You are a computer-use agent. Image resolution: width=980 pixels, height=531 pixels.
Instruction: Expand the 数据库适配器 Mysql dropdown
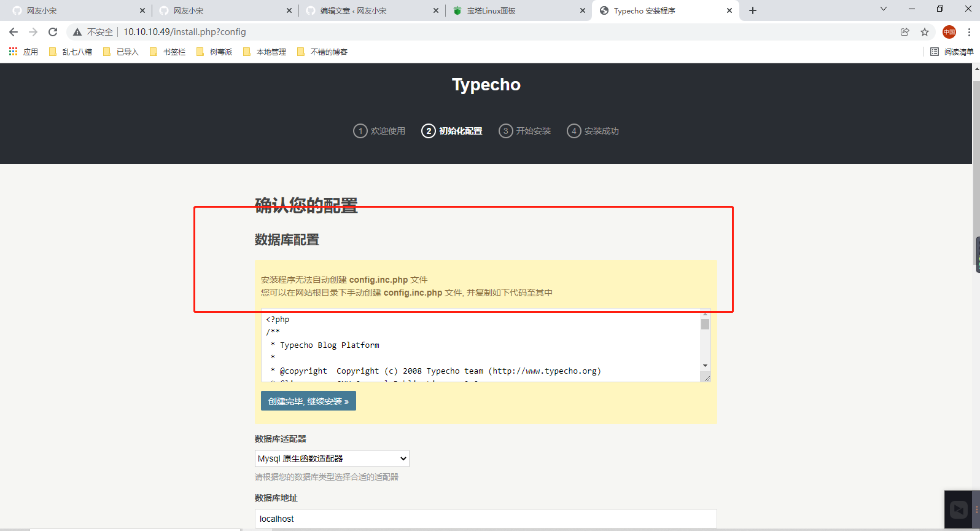pos(332,458)
